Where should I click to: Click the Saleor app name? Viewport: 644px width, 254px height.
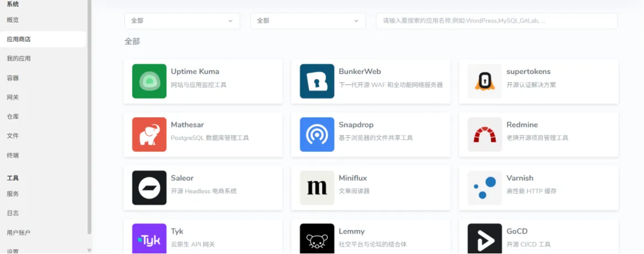click(x=182, y=178)
